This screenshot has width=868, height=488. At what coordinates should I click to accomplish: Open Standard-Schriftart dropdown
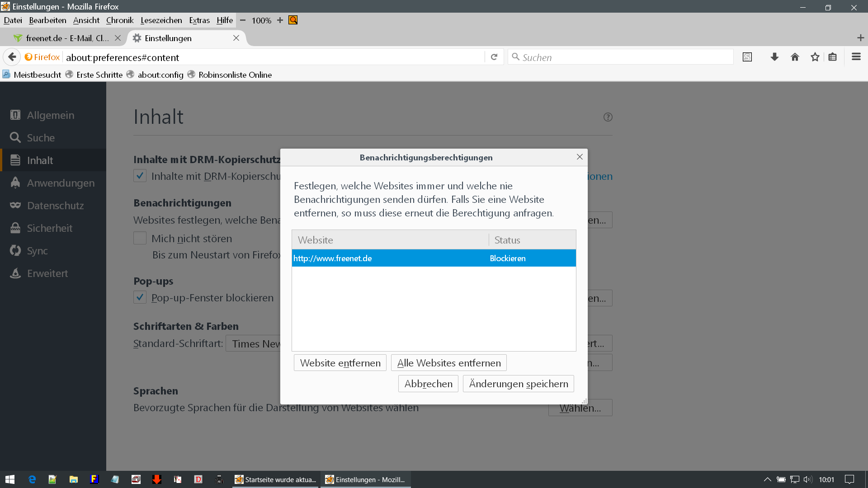[253, 344]
